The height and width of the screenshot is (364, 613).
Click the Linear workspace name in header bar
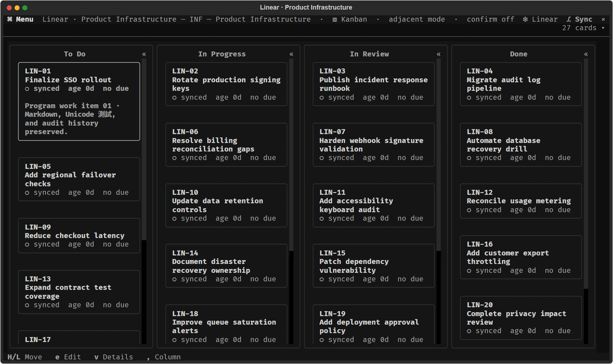(x=55, y=19)
